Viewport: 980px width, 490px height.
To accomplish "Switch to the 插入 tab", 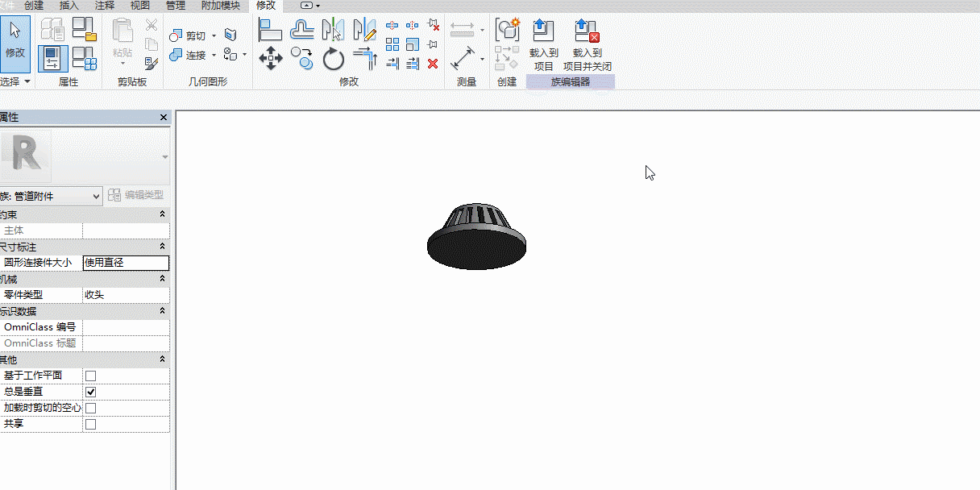I will point(69,6).
